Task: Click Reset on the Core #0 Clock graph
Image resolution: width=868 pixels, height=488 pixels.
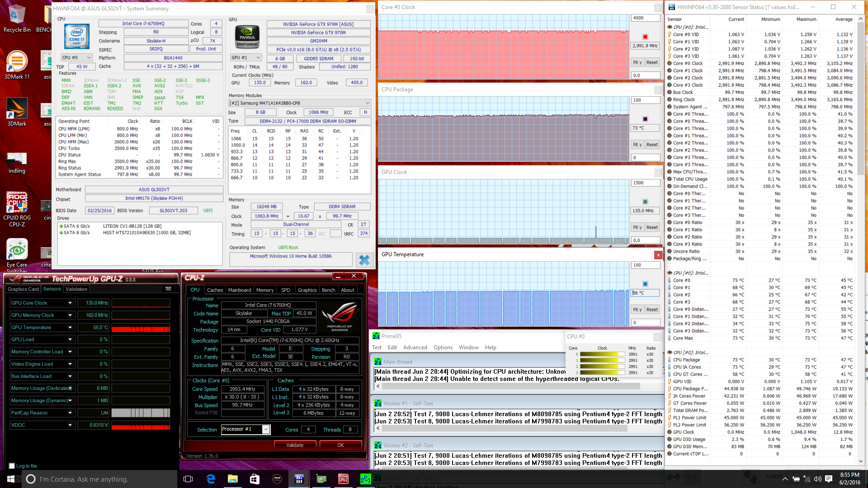Action: tap(652, 62)
